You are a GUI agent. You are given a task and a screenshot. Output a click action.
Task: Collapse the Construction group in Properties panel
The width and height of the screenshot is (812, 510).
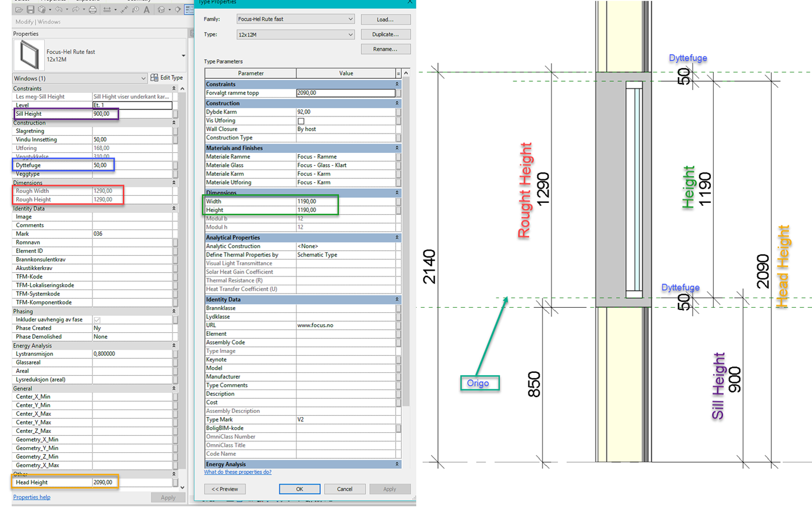coord(174,122)
